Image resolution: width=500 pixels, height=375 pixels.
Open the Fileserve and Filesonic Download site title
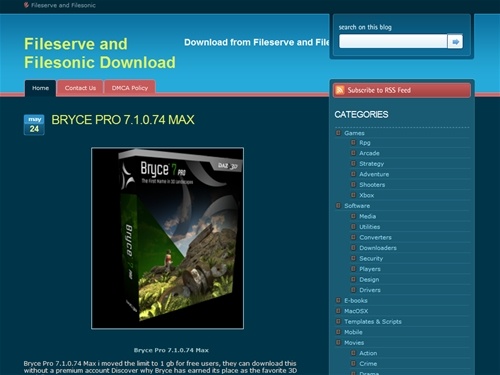coord(100,53)
